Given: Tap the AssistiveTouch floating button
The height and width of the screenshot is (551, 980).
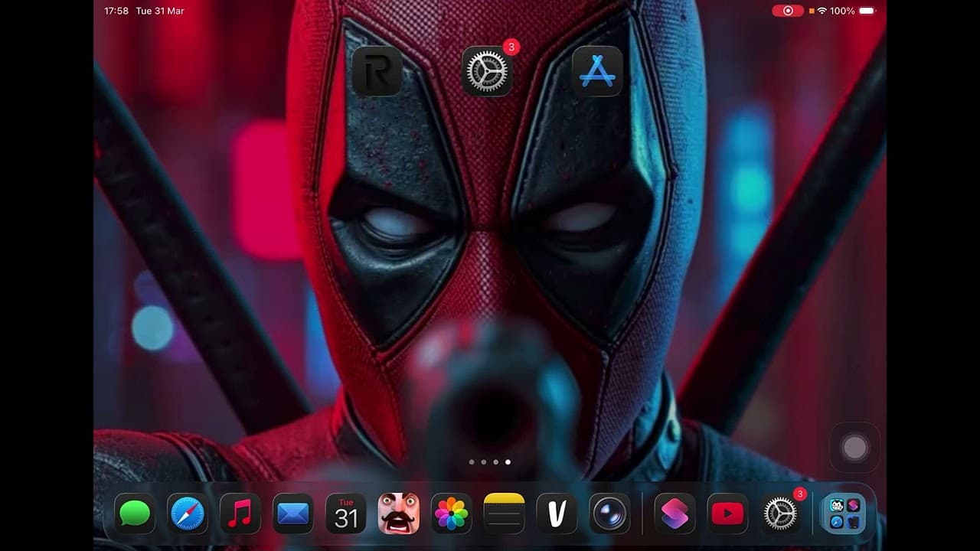Looking at the screenshot, I should point(854,448).
